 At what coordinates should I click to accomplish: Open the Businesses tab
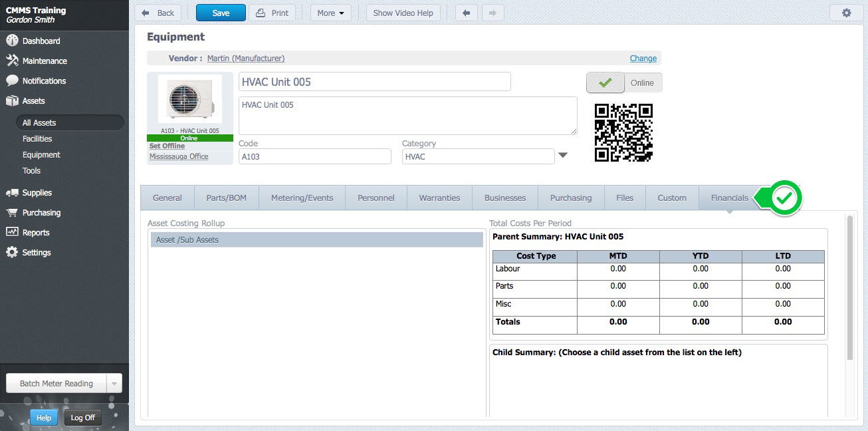505,198
